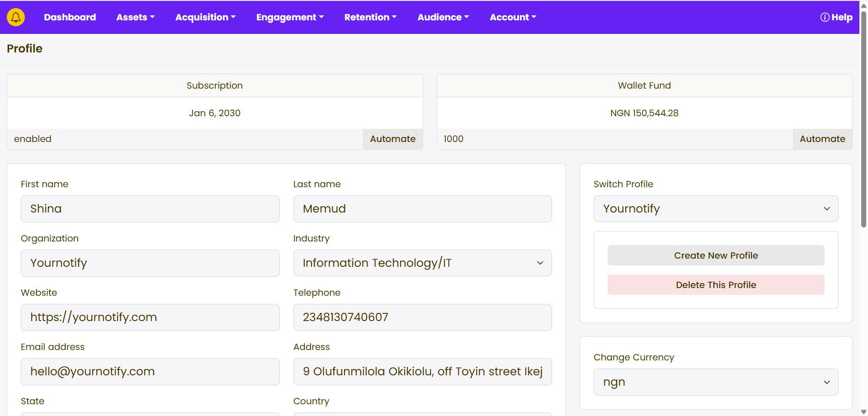
Task: Expand the Retention menu
Action: pos(370,17)
